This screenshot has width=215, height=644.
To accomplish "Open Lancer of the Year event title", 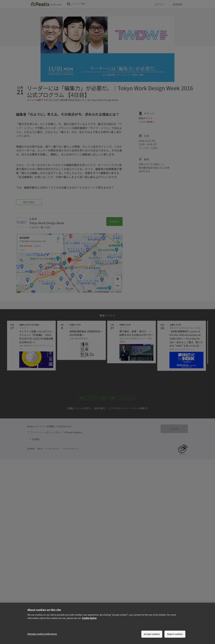I will (186, 339).
